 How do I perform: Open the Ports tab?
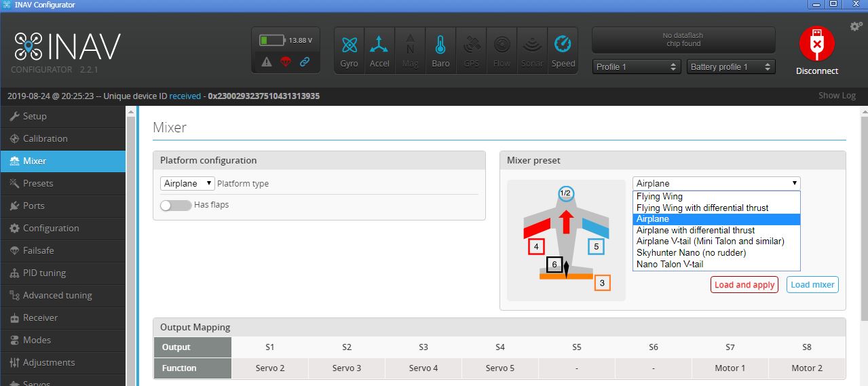[63, 206]
